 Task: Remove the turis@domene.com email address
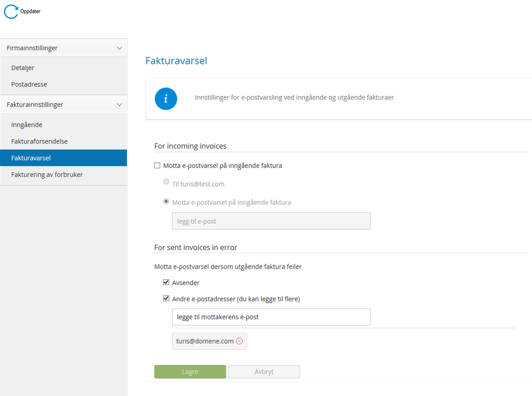pos(239,341)
